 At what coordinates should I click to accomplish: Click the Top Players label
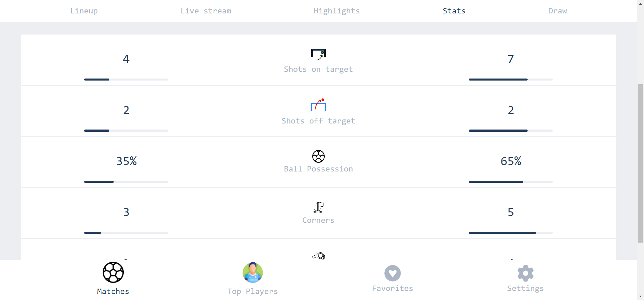(x=253, y=291)
